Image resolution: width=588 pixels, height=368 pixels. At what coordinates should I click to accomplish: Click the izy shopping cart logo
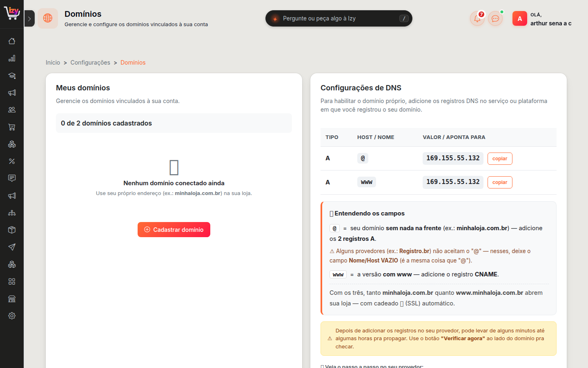[x=12, y=13]
